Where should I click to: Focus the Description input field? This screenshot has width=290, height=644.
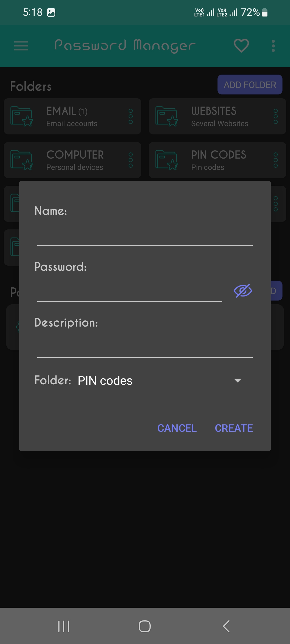tap(145, 346)
